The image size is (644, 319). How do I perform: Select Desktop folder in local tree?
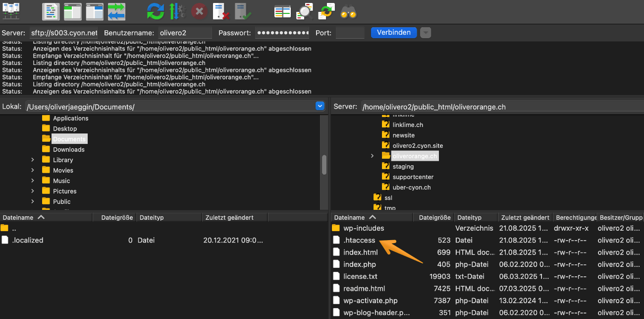click(x=65, y=128)
